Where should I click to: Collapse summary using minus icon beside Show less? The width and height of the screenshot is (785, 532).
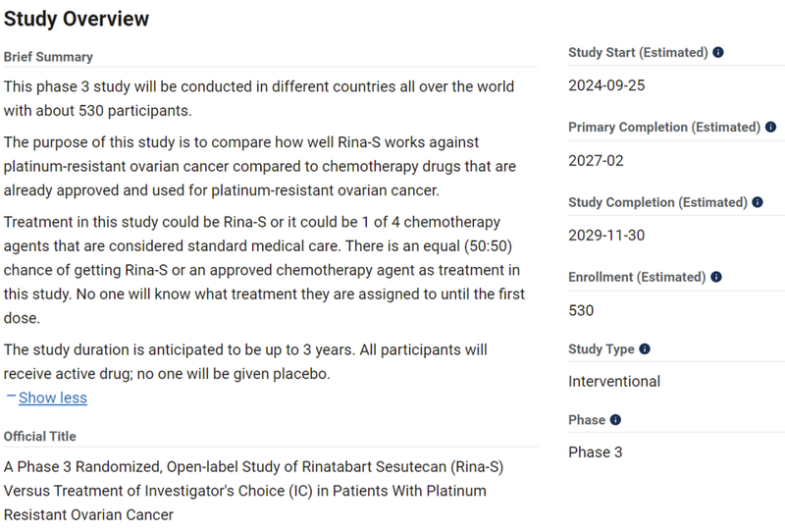pos(11,397)
